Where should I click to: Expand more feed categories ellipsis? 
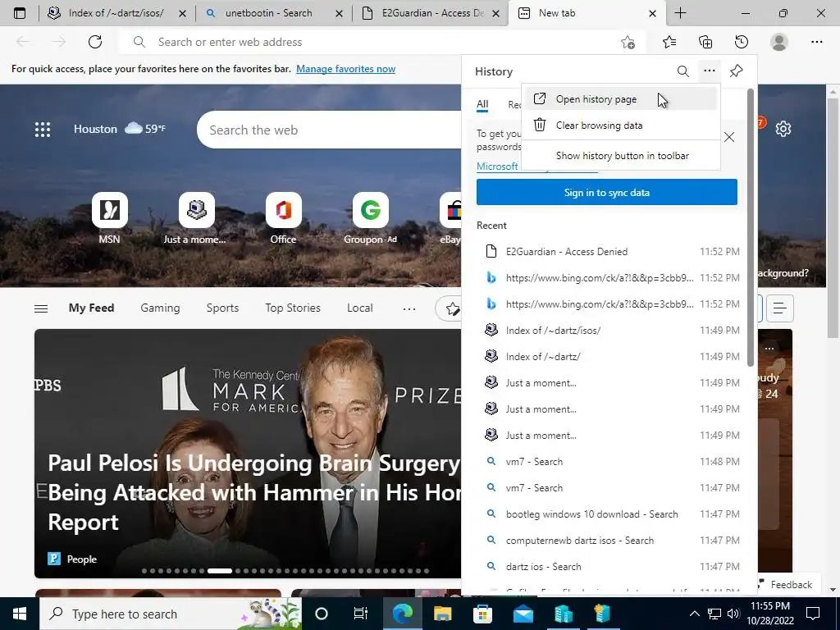[x=409, y=308]
